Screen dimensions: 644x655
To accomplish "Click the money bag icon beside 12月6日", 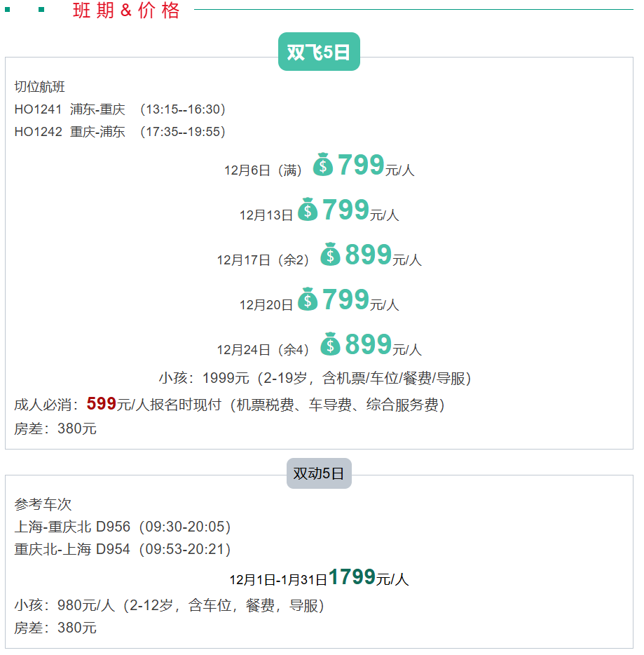I will [323, 165].
